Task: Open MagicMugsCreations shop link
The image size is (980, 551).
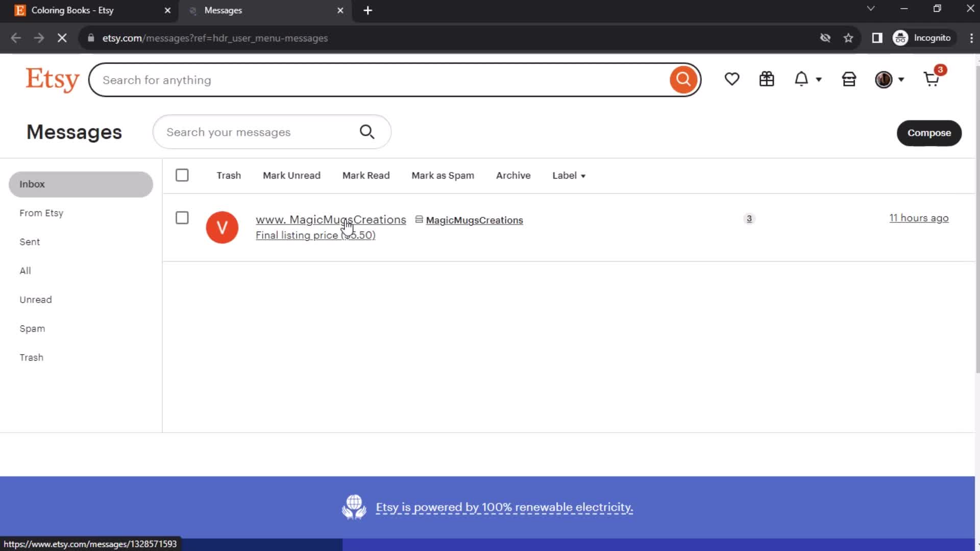Action: click(x=474, y=220)
